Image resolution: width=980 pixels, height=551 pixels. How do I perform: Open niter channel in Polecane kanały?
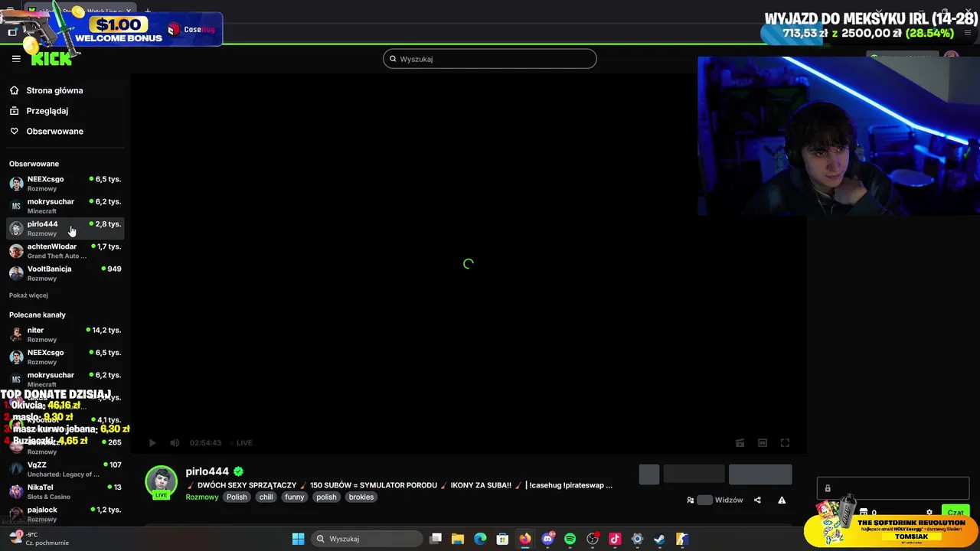click(x=65, y=334)
